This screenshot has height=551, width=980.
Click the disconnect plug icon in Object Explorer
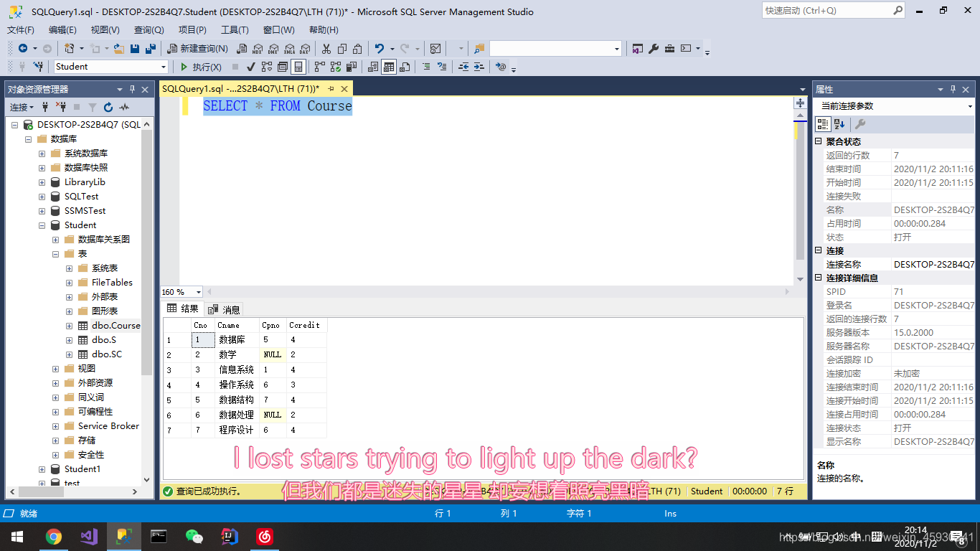click(61, 108)
